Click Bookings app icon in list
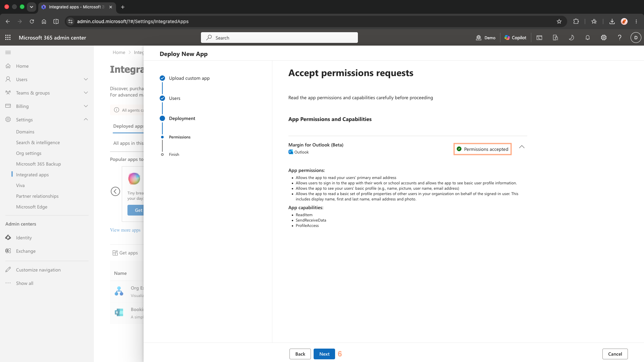 point(119,312)
